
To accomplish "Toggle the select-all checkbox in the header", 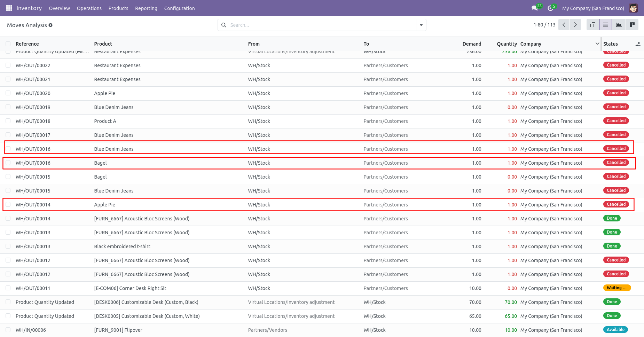I will pos(8,44).
